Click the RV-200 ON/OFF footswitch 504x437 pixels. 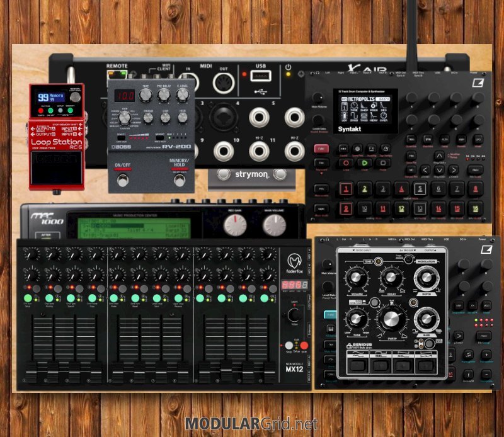(122, 180)
